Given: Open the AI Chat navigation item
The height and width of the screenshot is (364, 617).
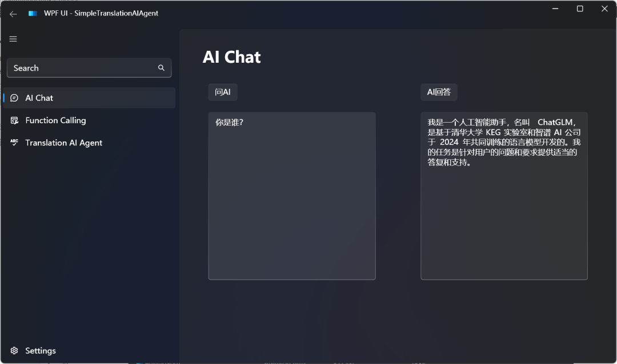Looking at the screenshot, I should point(89,98).
